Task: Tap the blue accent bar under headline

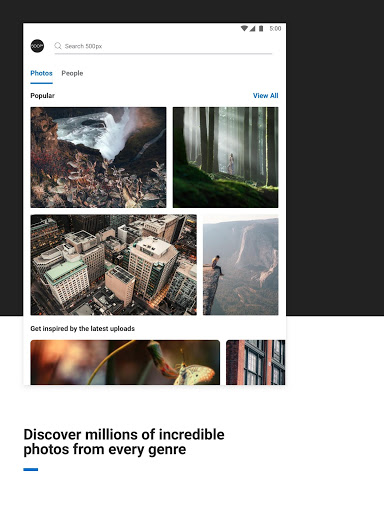Action: [31, 469]
